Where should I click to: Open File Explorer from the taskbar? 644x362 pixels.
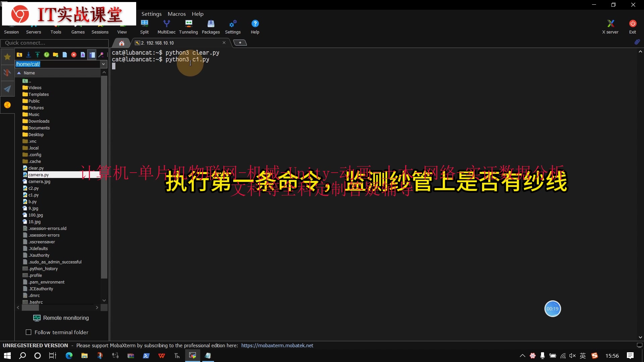pyautogui.click(x=85, y=356)
